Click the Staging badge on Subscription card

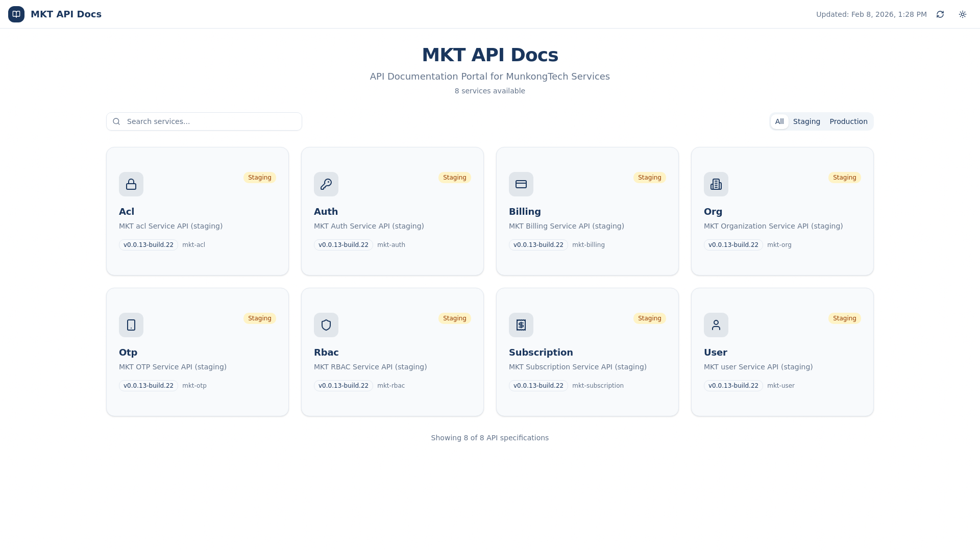pyautogui.click(x=650, y=318)
